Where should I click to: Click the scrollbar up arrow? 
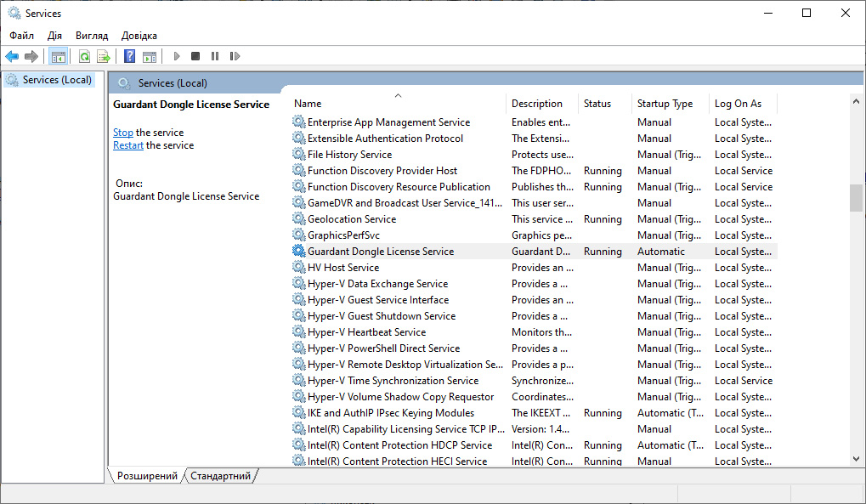(856, 101)
